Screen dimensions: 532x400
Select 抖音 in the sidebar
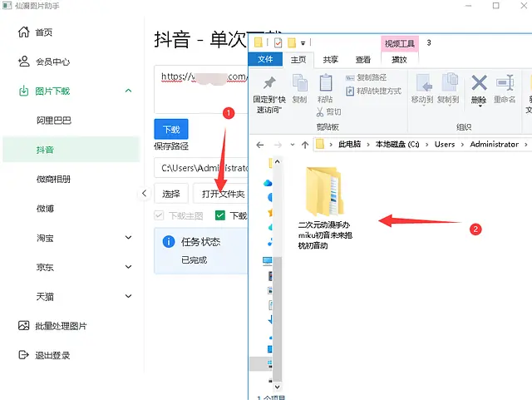click(x=71, y=150)
